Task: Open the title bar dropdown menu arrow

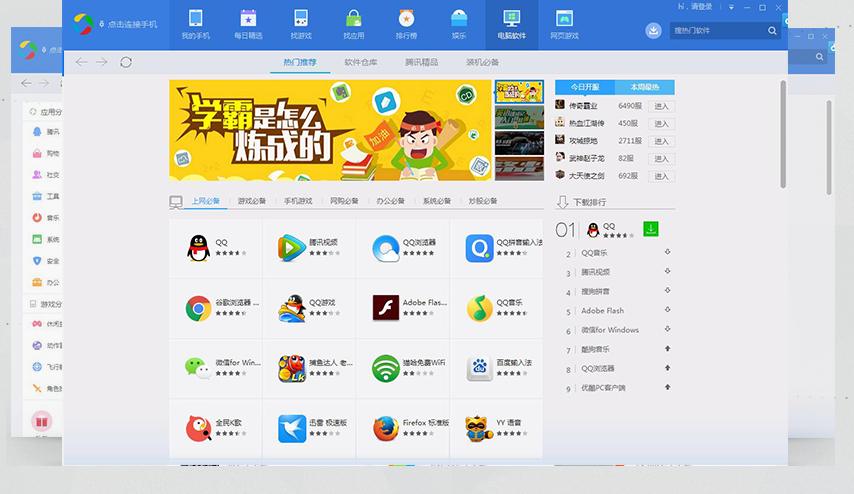Action: pos(731,7)
